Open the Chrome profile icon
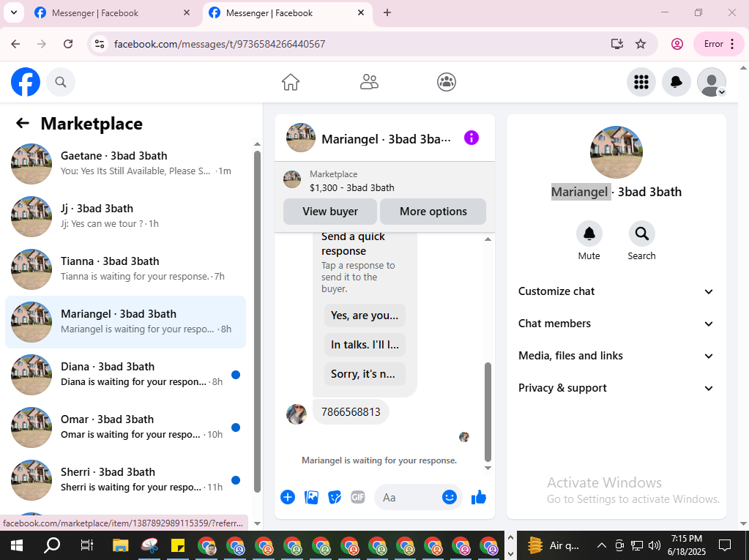The image size is (749, 560). click(677, 44)
